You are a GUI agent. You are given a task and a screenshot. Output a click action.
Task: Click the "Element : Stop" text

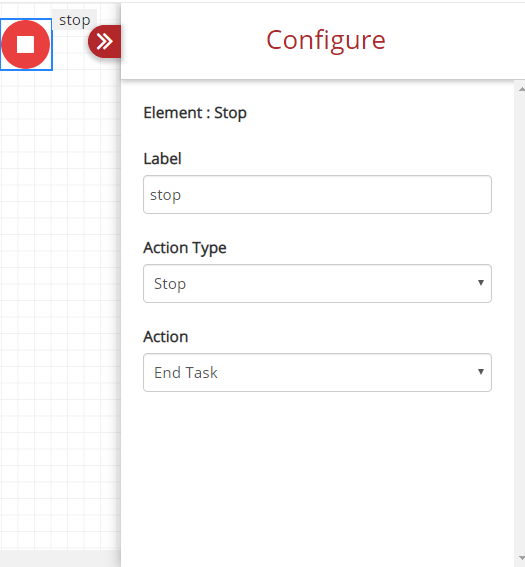point(195,113)
